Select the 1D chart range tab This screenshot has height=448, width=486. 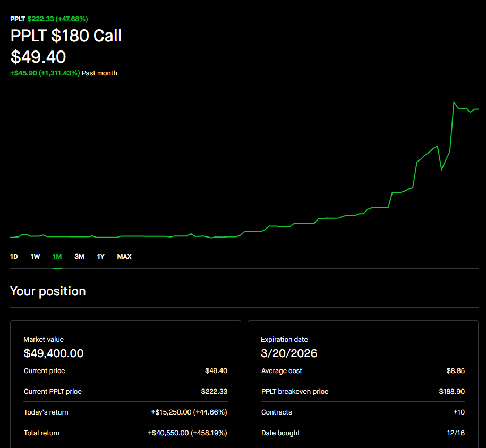pos(14,256)
